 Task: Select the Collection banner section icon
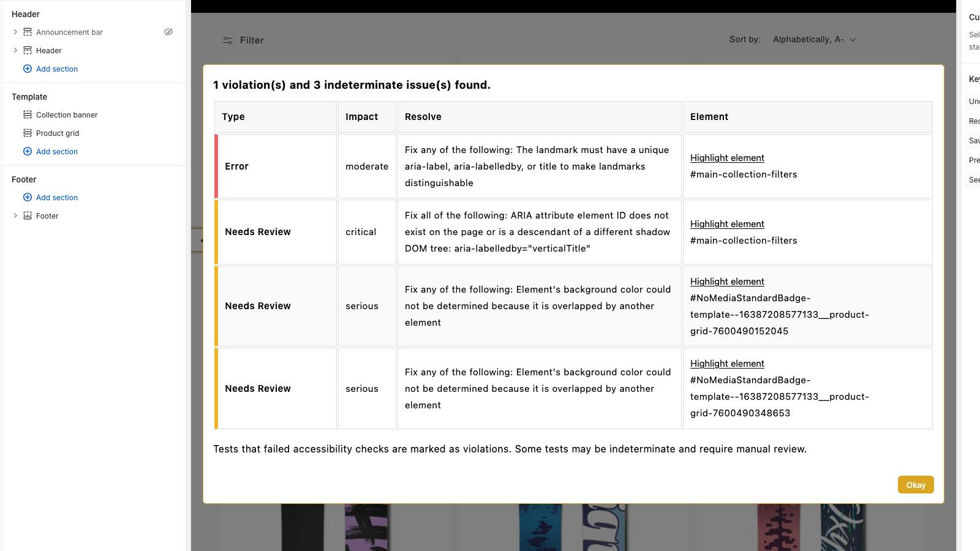[28, 114]
